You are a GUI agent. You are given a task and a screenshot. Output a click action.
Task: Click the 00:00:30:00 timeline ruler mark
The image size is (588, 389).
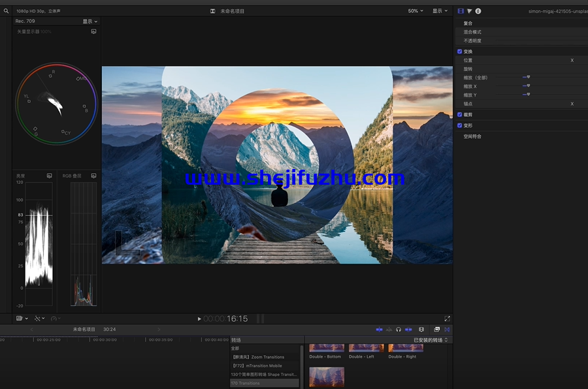tap(105, 340)
